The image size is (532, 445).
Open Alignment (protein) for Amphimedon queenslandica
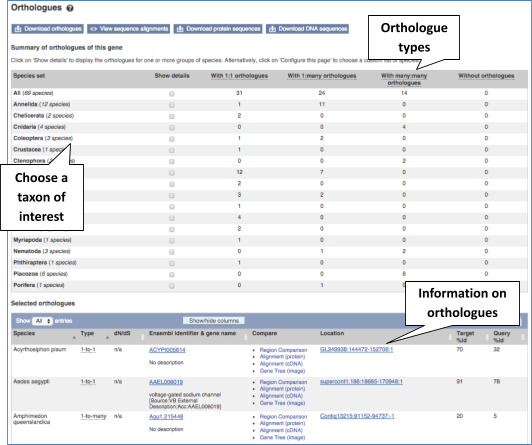click(x=282, y=423)
